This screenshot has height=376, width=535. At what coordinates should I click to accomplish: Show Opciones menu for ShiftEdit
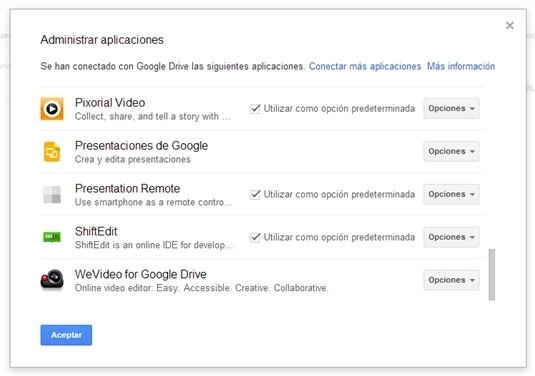coord(451,237)
